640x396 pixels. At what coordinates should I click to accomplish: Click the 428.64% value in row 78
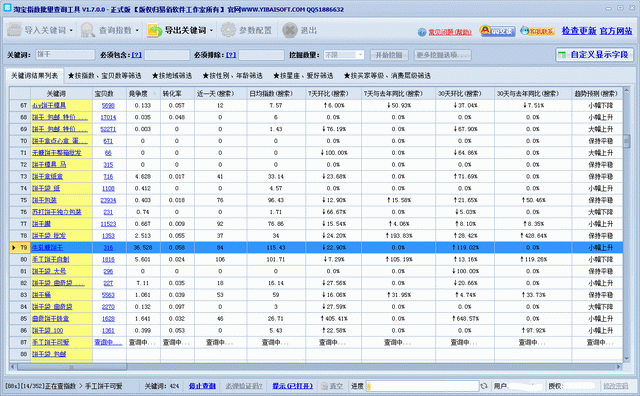[x=533, y=236]
